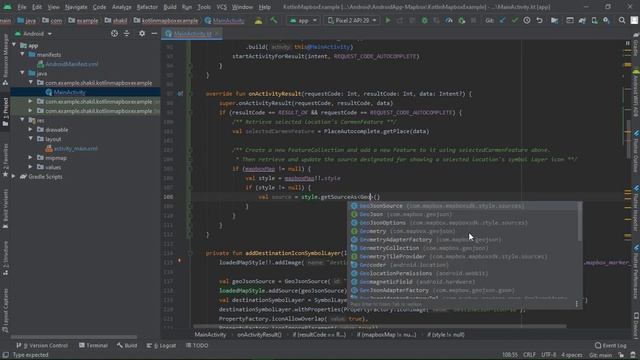The height and width of the screenshot is (360, 640).
Task: Click the Git commit checkmark icon
Action: click(514, 20)
